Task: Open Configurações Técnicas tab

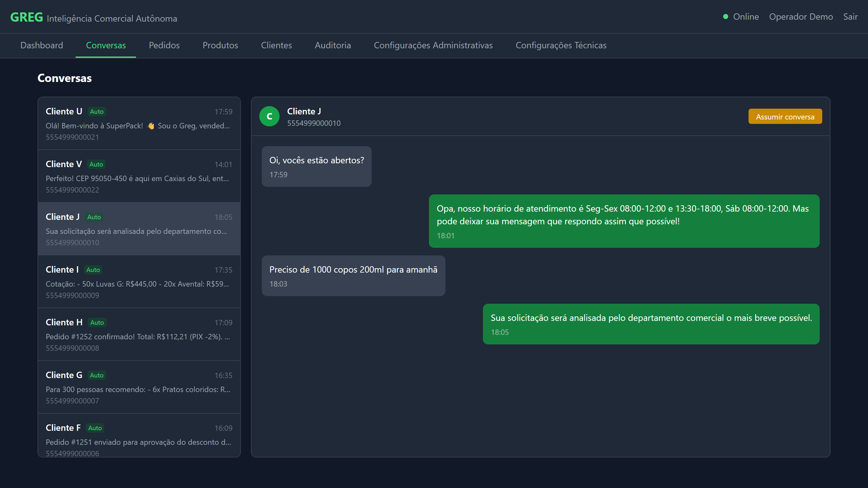Action: tap(561, 45)
